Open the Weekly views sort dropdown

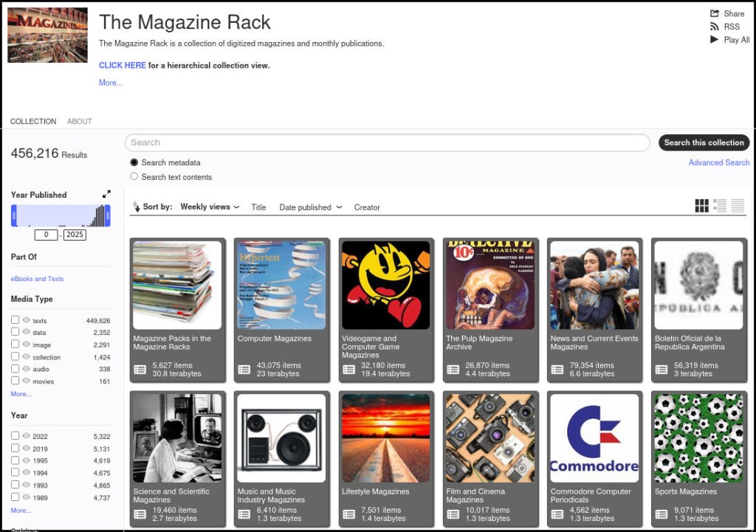(x=210, y=207)
